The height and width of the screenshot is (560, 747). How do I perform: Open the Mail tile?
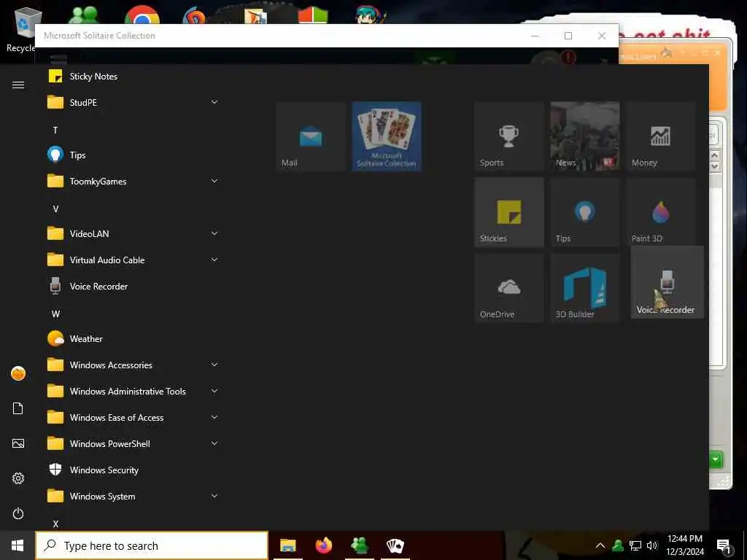coord(311,136)
